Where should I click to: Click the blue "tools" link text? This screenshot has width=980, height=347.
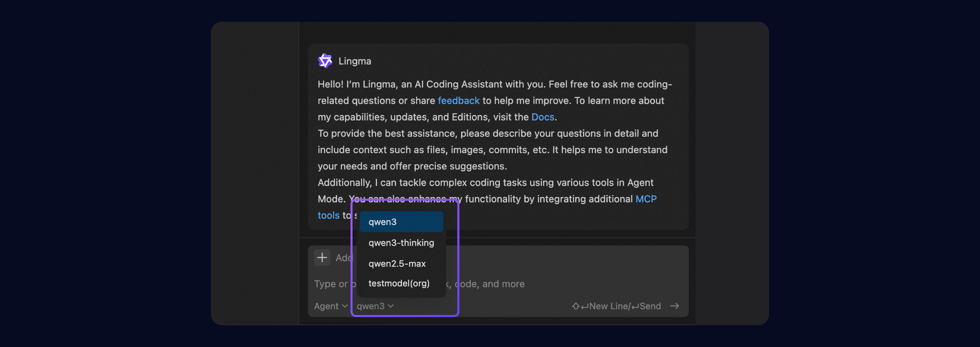328,215
